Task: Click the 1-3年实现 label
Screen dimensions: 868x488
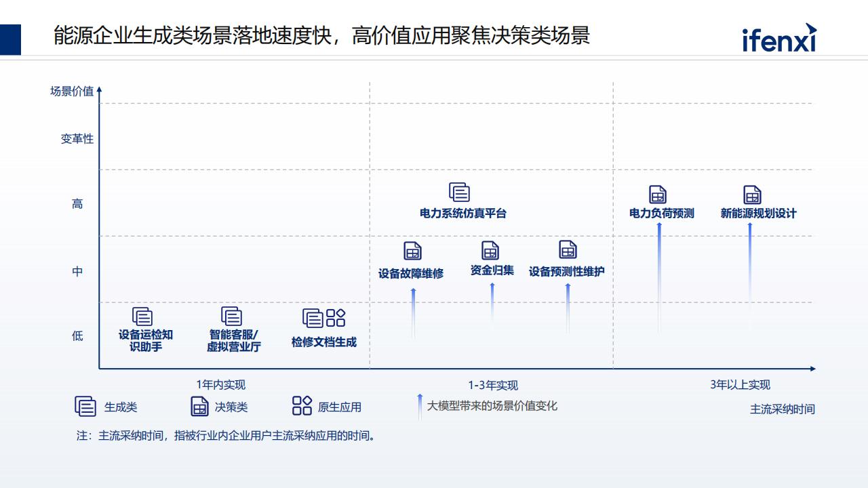Action: (x=493, y=385)
